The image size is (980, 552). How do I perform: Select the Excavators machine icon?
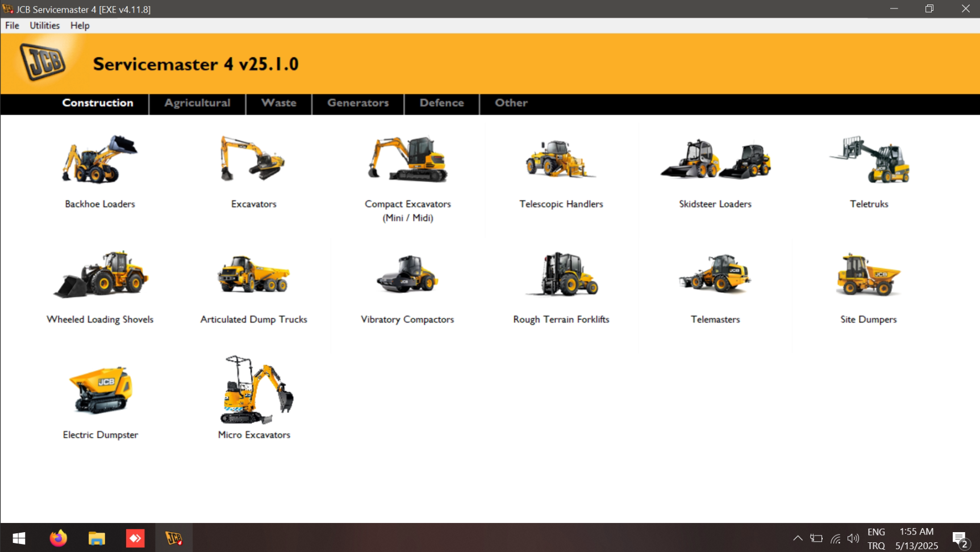[253, 160]
